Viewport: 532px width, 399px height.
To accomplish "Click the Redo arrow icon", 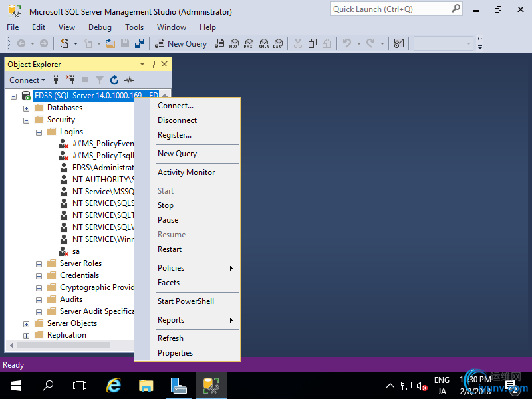I will 370,43.
